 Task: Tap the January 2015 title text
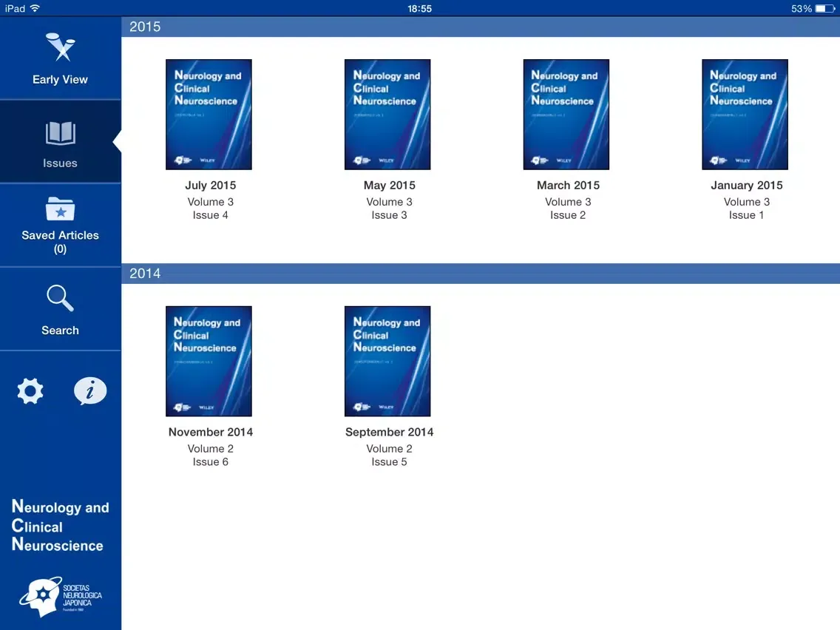747,186
